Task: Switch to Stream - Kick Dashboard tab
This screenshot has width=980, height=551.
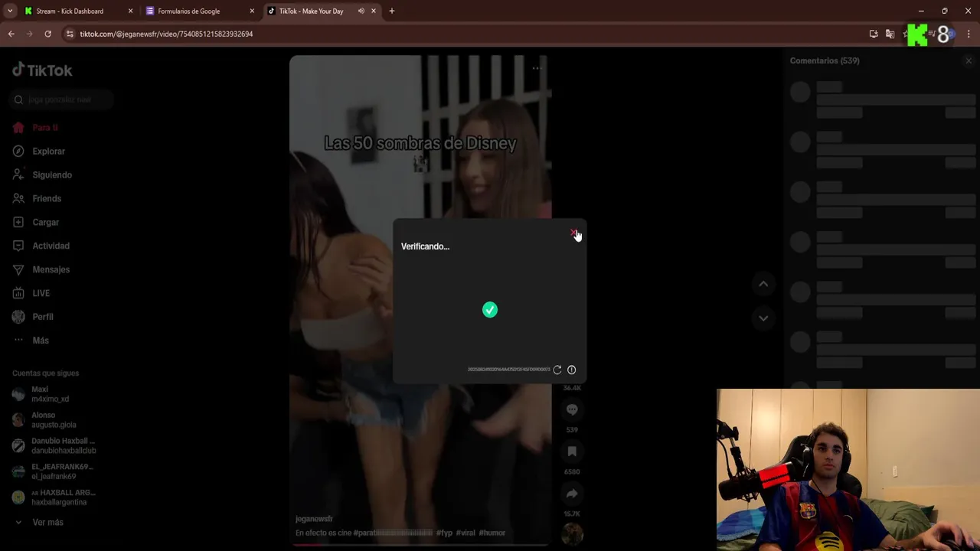Action: (x=70, y=11)
